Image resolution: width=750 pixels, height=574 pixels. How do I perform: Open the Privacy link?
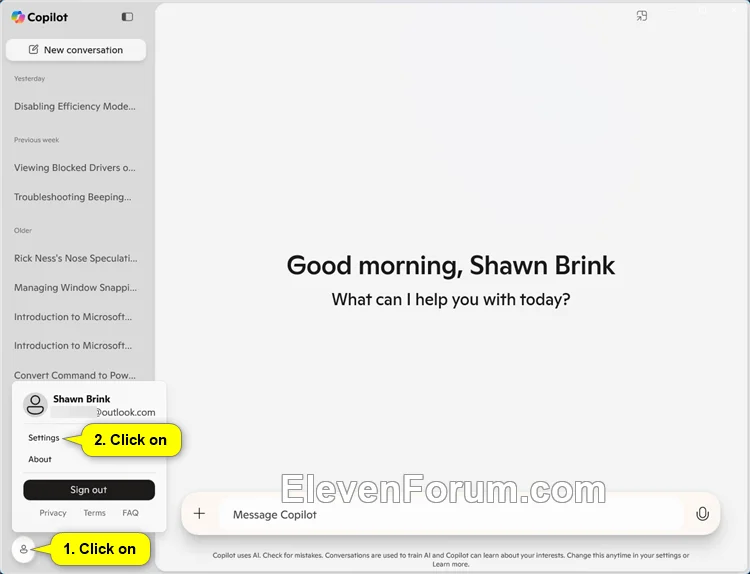point(53,513)
